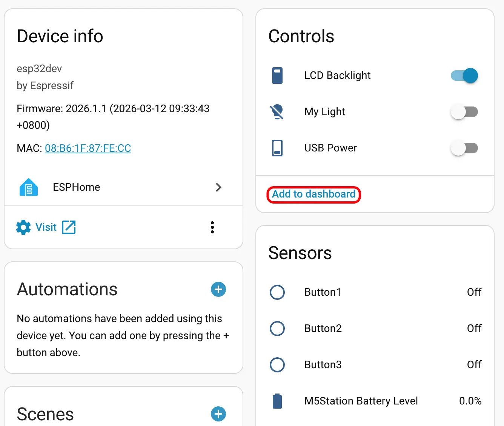Click the My Light bulb icon
This screenshot has width=504, height=426.
coord(277,112)
